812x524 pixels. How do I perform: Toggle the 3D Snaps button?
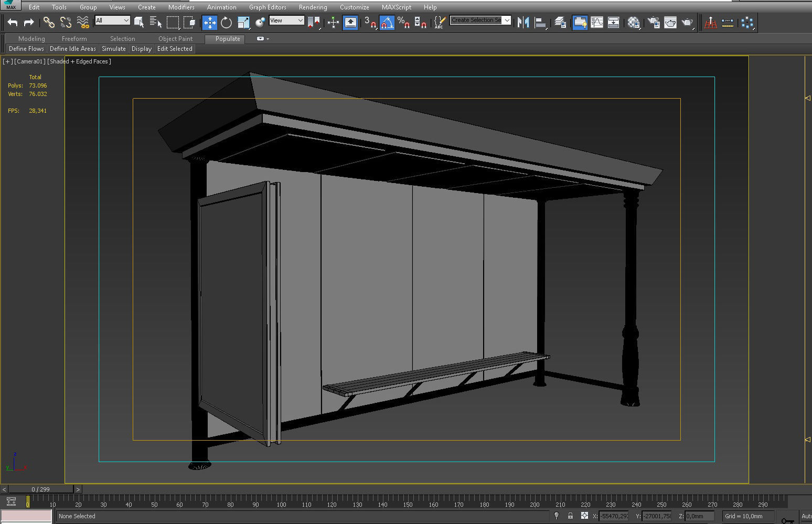pyautogui.click(x=370, y=22)
